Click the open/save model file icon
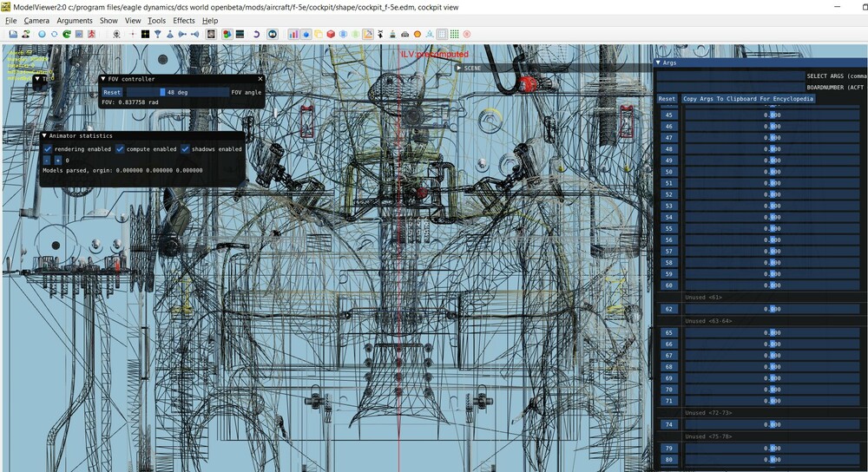Screen dimensions: 868x472 point(13,34)
